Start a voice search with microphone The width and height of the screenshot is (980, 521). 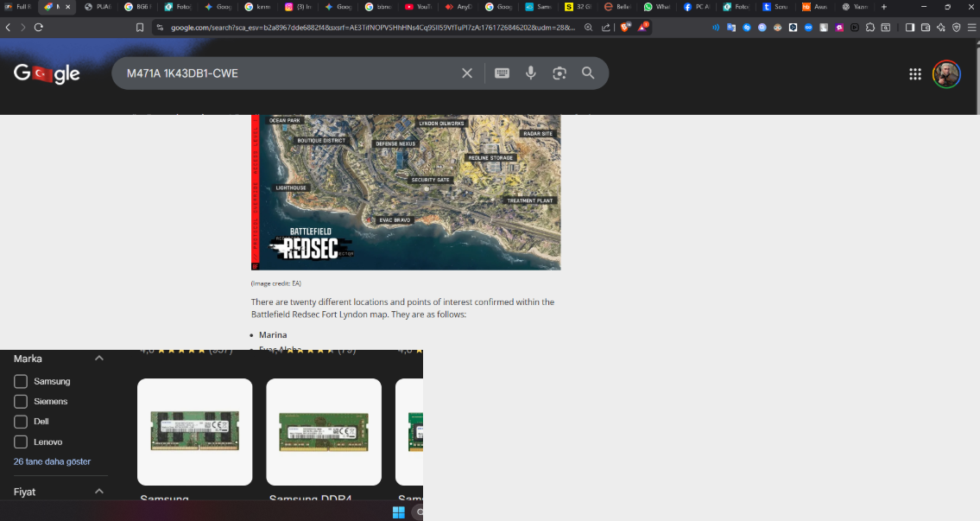click(531, 73)
